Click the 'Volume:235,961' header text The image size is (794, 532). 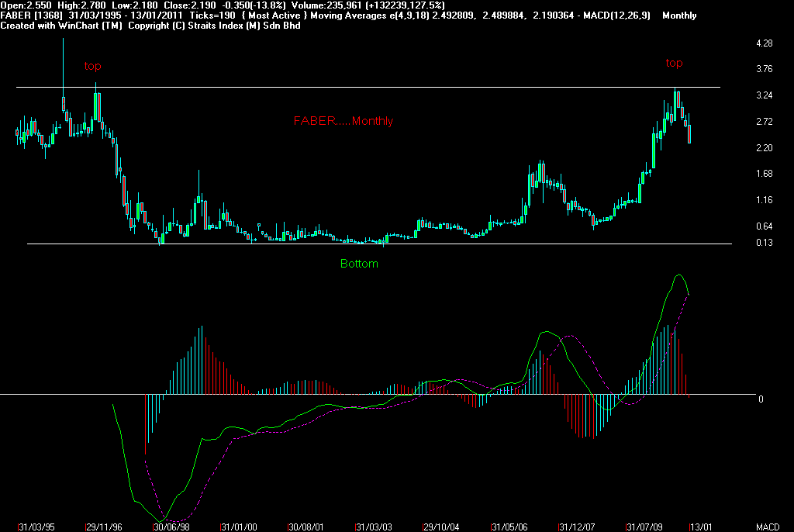tap(326, 5)
